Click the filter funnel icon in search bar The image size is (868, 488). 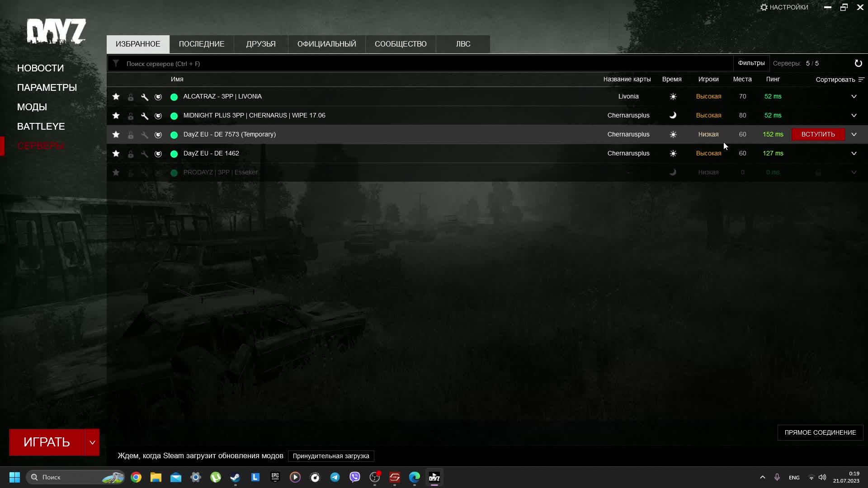click(x=116, y=63)
